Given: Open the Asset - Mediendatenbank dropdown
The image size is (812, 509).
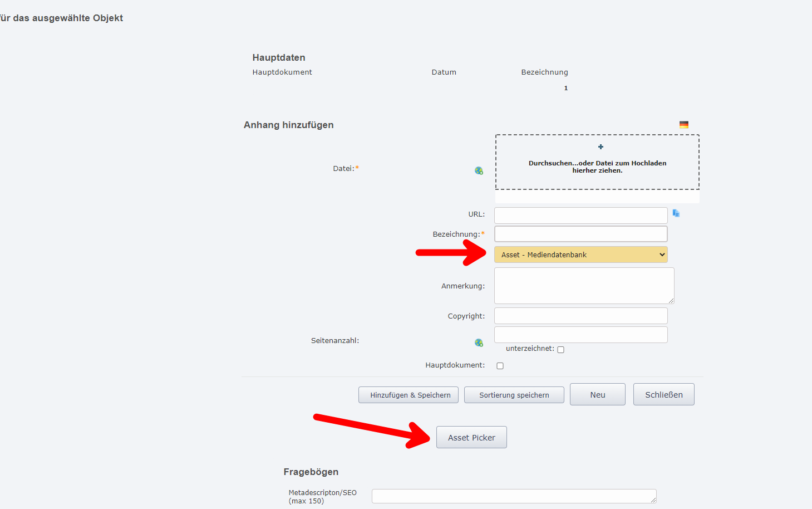Looking at the screenshot, I should point(580,254).
